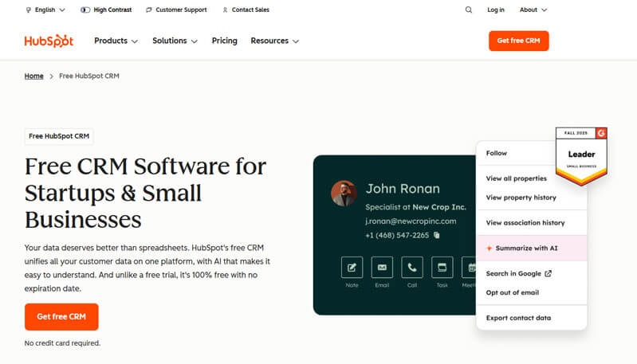Viewport: 637px width, 364px height.
Task: Click John Ronan's profile photo
Action: tap(344, 194)
